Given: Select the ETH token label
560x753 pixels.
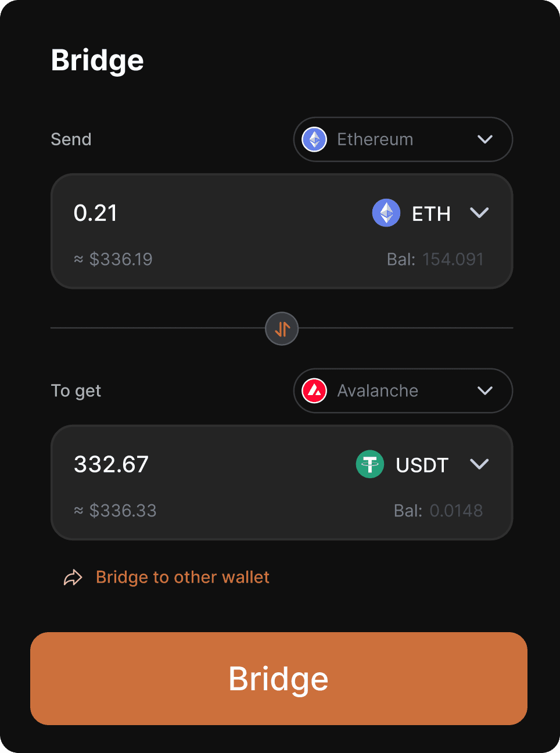Looking at the screenshot, I should tap(431, 214).
